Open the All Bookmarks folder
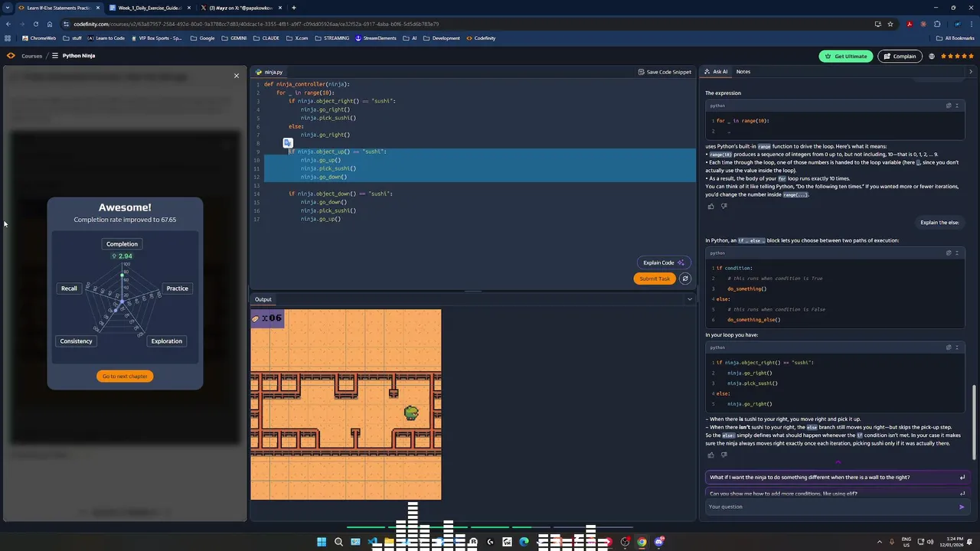Viewport: 980px width, 551px height. point(955,38)
